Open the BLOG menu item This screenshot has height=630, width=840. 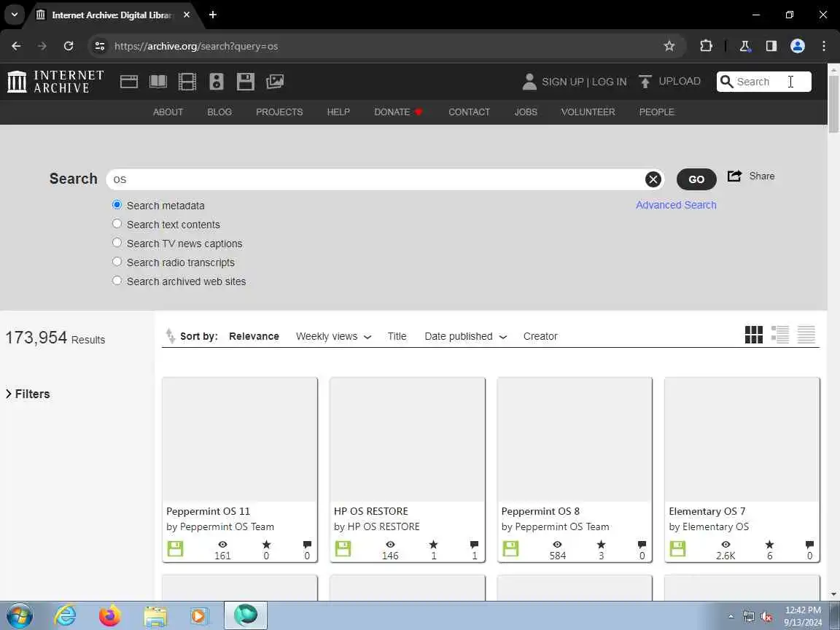(219, 112)
